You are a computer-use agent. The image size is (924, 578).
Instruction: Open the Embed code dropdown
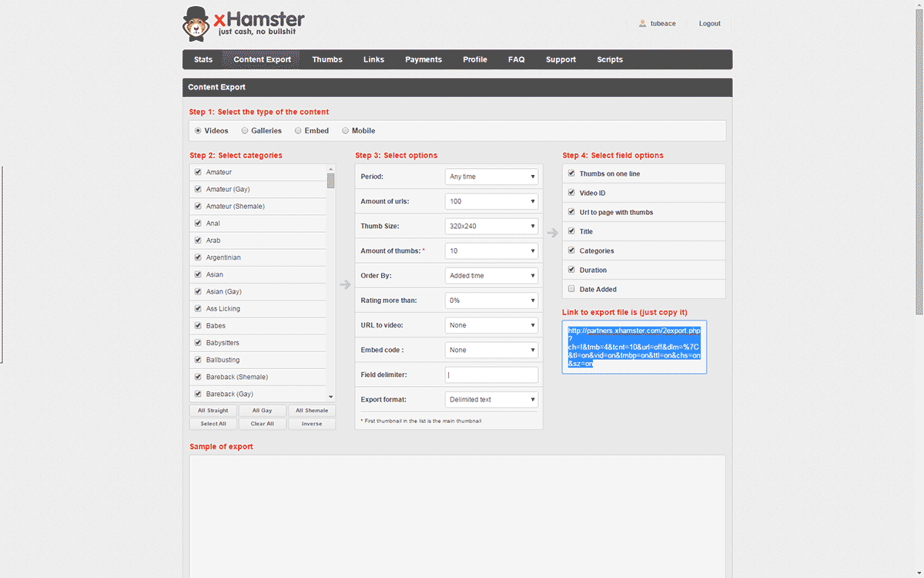491,349
